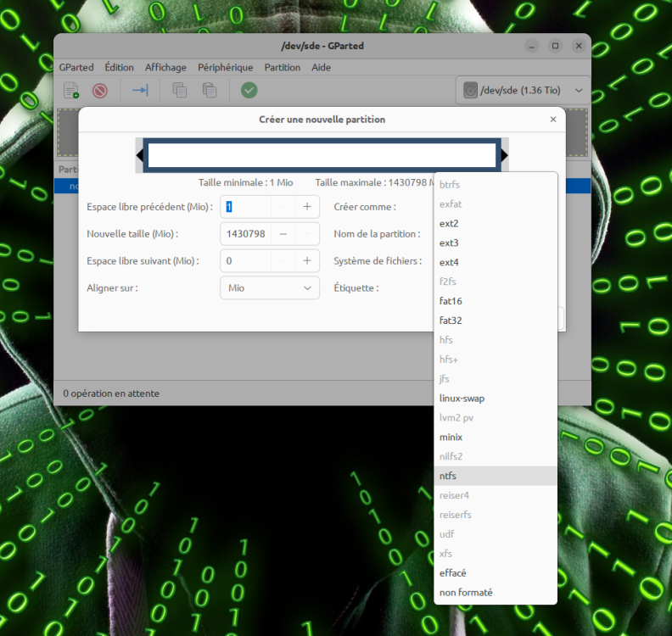
Task: Click the 'Espace libre suivant' value field
Action: coord(246,261)
